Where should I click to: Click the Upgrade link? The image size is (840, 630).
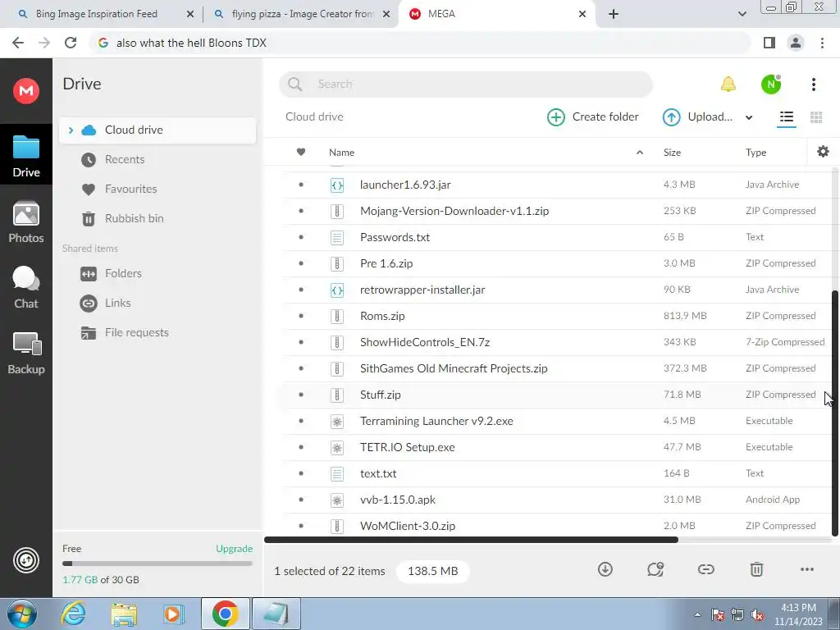(x=234, y=549)
